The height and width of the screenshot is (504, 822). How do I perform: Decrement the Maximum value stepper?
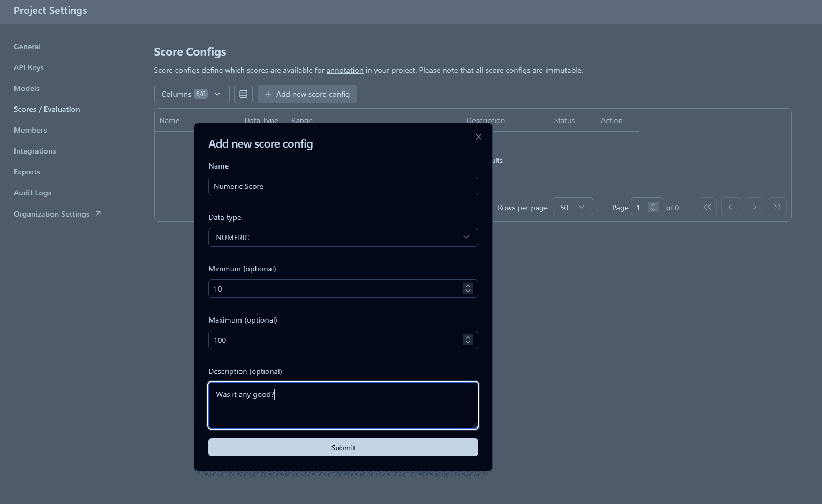(x=467, y=343)
